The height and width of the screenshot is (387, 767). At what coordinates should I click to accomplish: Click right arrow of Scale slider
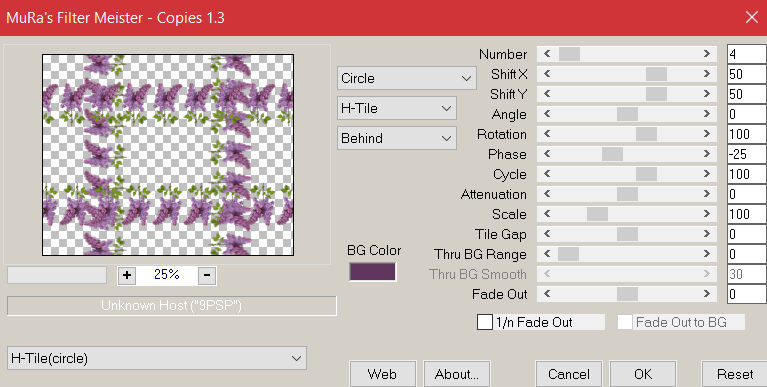pyautogui.click(x=707, y=214)
